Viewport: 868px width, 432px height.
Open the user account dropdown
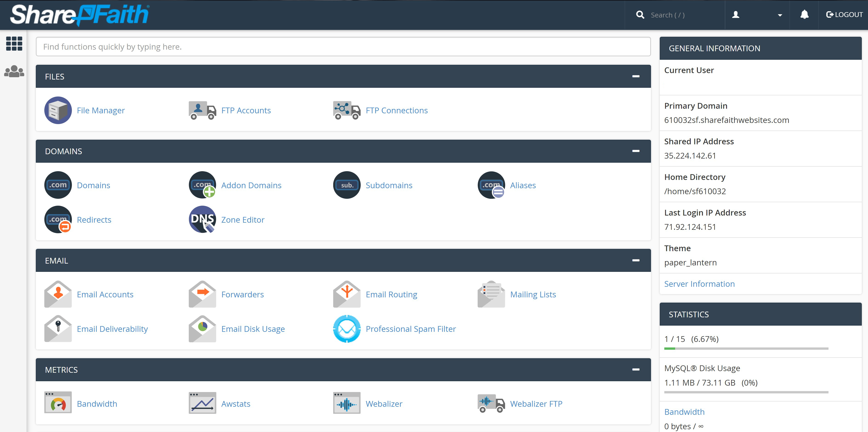coord(757,15)
